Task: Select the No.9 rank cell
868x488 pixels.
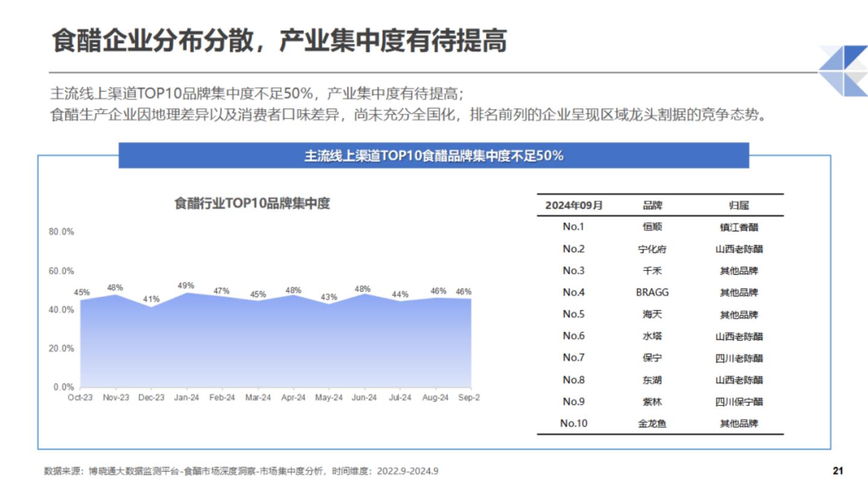Action: pos(574,401)
